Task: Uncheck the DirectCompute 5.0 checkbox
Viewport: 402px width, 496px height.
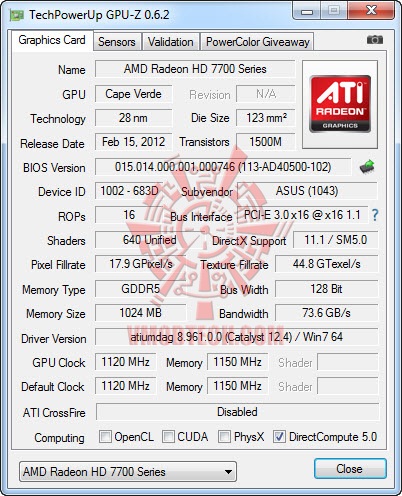Action: [279, 436]
